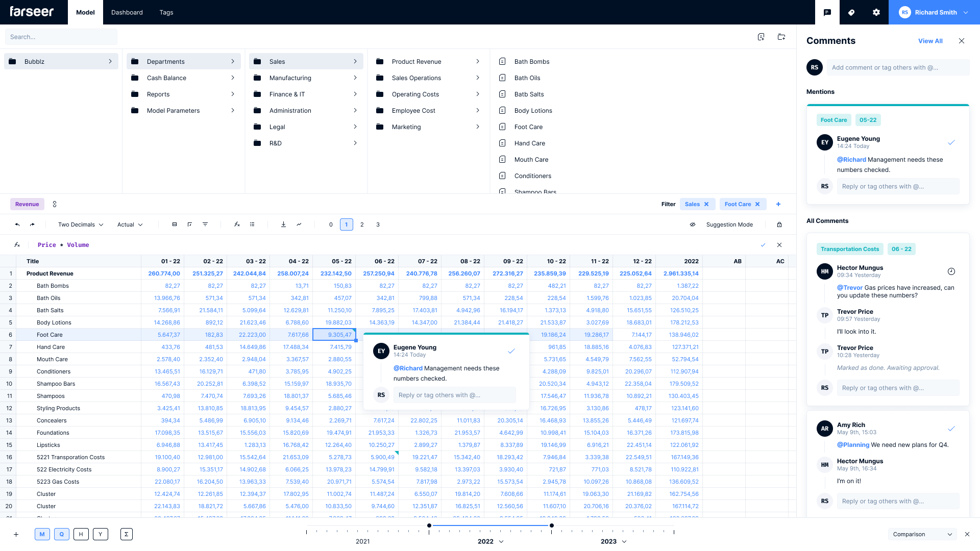Toggle the monthly M period button

pyautogui.click(x=42, y=534)
